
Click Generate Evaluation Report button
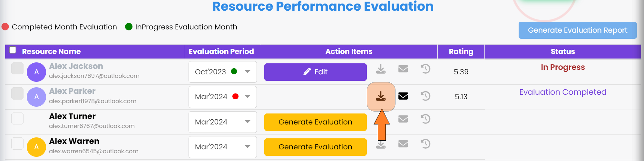tap(578, 30)
